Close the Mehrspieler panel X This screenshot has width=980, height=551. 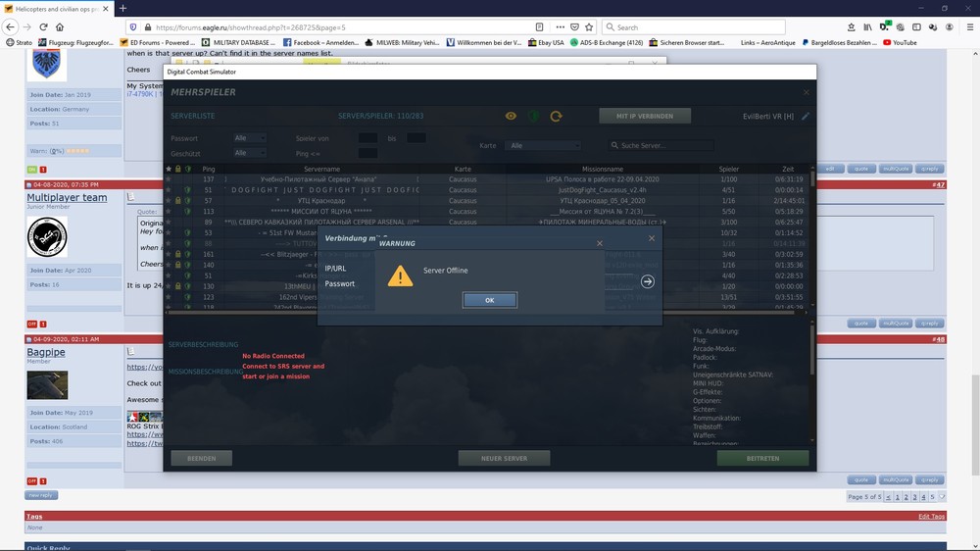pos(806,92)
